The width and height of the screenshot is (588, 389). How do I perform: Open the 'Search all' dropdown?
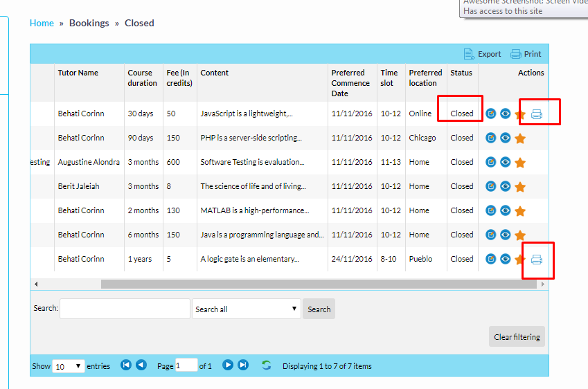point(246,309)
